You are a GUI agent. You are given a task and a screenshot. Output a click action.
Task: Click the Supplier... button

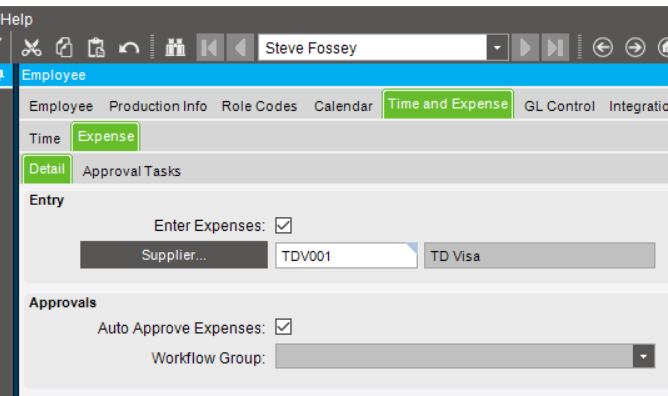(174, 255)
